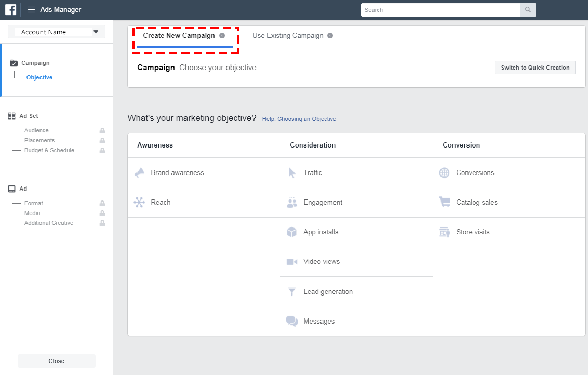Click the lock icon next to Additional Creative
588x375 pixels.
[x=102, y=223]
